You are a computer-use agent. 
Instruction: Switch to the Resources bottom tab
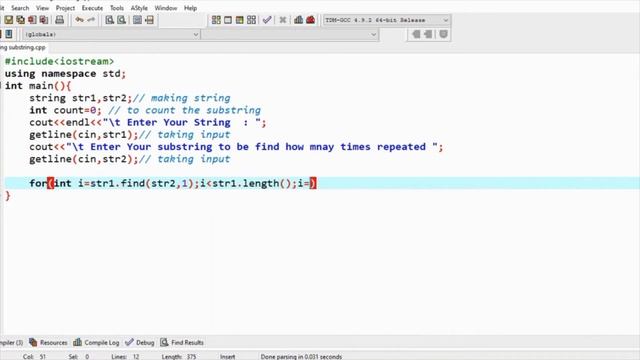coord(48,342)
